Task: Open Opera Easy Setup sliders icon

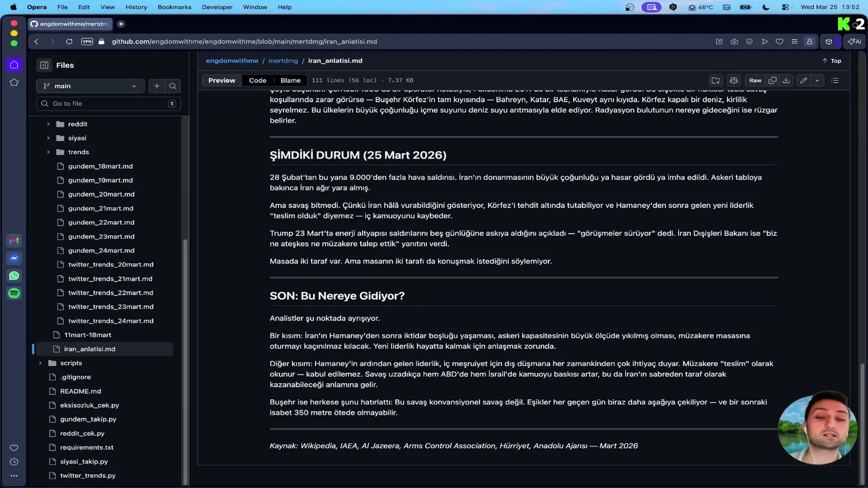Action: click(x=794, y=41)
